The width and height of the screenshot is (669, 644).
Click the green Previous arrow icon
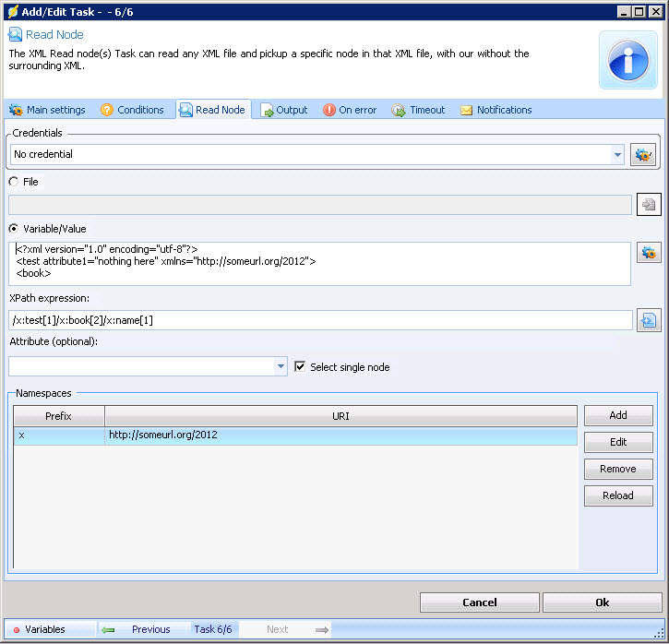coord(109,629)
